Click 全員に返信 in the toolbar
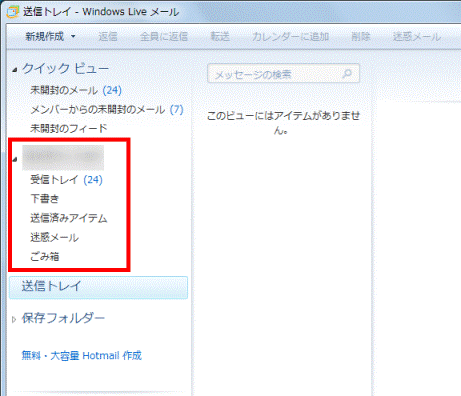The height and width of the screenshot is (396, 461). (x=164, y=36)
